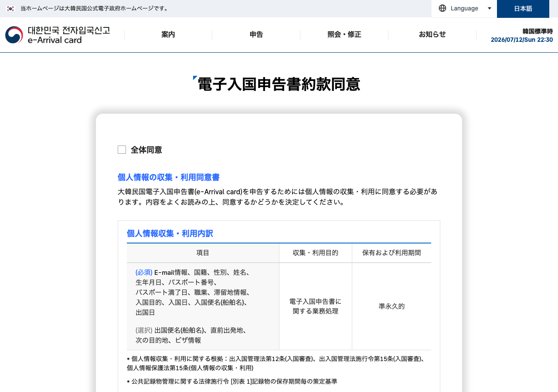Click the 電子入国申告書に関する業務処理 cell
The width and height of the screenshot is (558, 392).
click(316, 306)
